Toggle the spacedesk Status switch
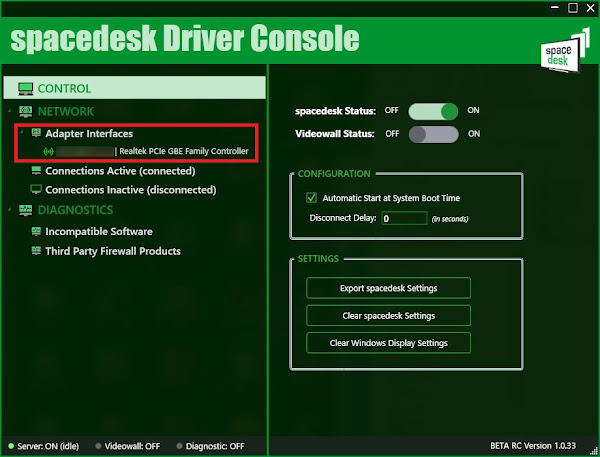The width and height of the screenshot is (600, 457). click(433, 111)
